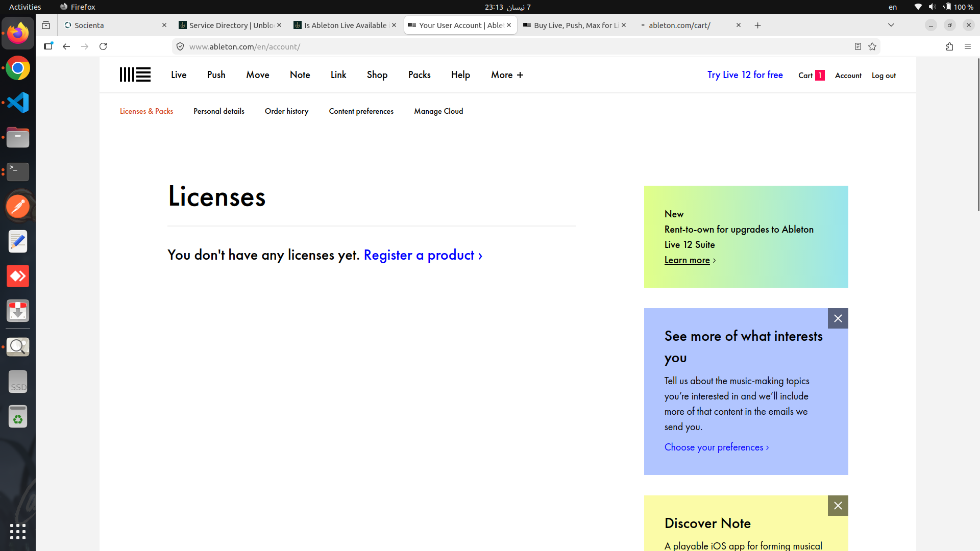Click the URL address bar field
This screenshot has width=980, height=551.
tap(510, 46)
